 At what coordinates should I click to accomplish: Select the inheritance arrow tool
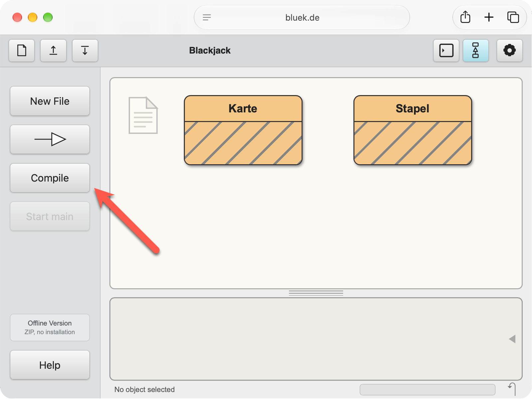[x=50, y=139]
